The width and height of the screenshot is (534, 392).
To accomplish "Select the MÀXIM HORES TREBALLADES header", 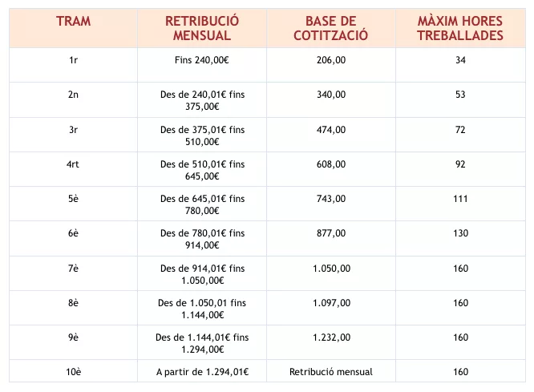I will [460, 28].
